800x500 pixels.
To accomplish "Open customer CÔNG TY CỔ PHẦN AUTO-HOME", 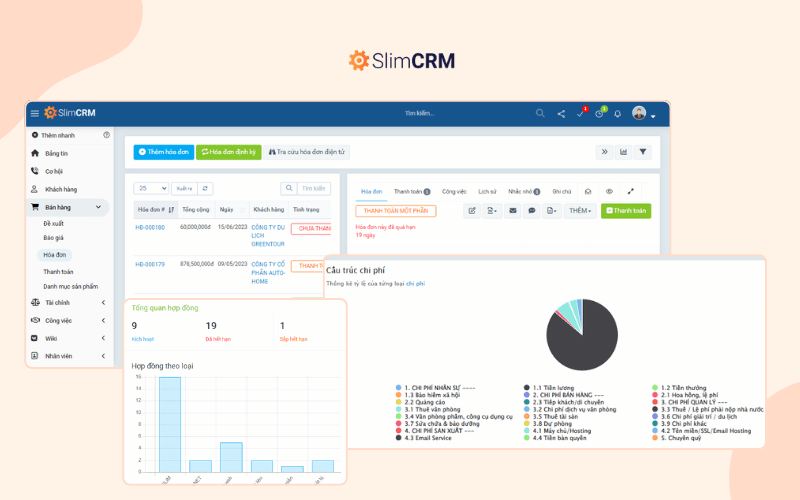I will pos(268,273).
